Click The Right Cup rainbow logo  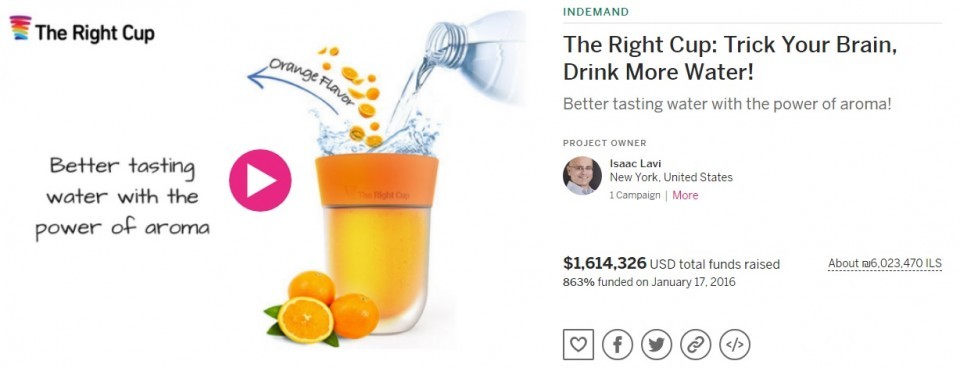[x=20, y=28]
